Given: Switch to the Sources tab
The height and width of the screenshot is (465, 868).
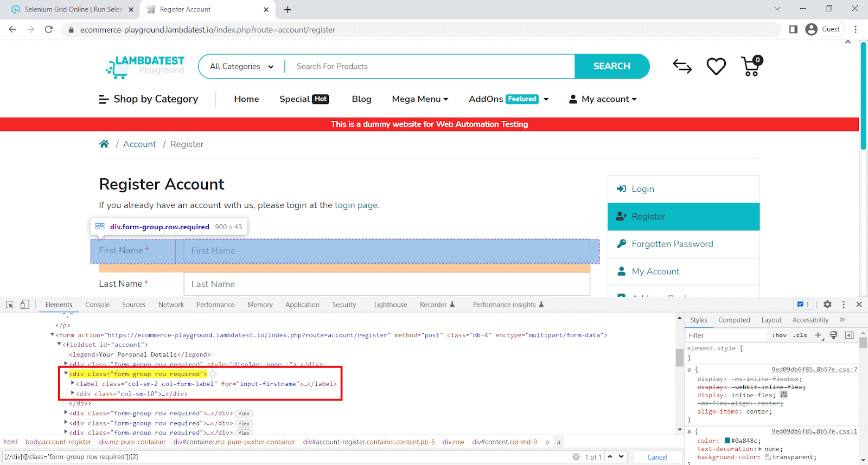Looking at the screenshot, I should 133,305.
